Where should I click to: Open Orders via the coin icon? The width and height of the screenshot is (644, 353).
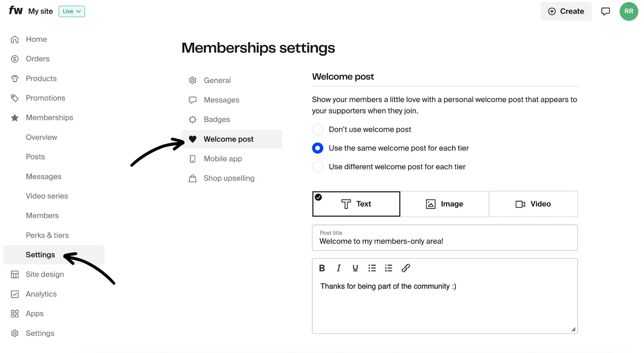coord(15,59)
